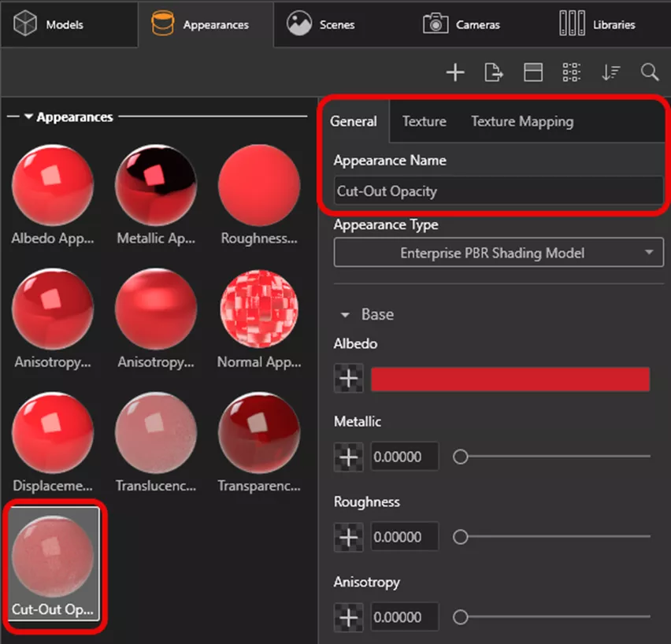671x644 pixels.
Task: Click the plus icon to add new appearance
Action: (x=455, y=72)
